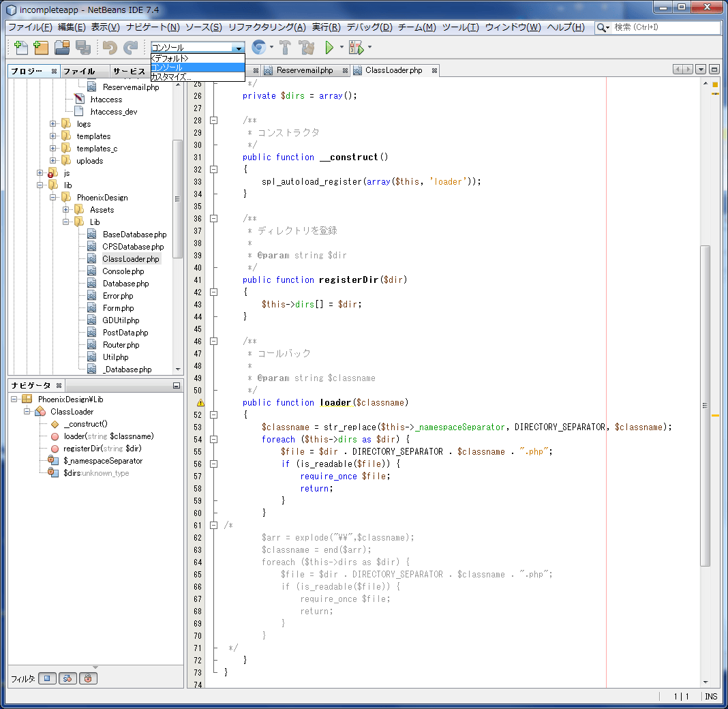Click the Clean and Build icon

(307, 47)
